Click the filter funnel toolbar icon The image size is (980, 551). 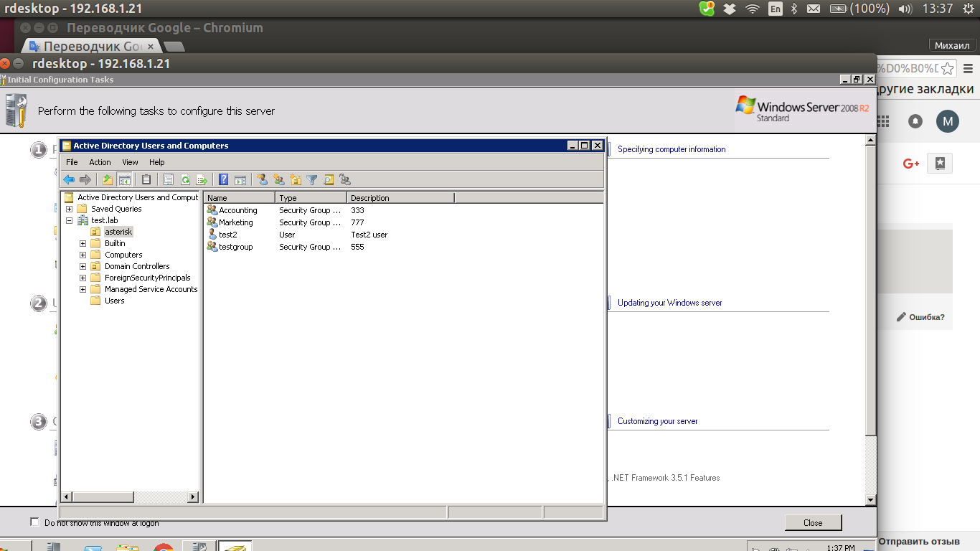tap(312, 180)
